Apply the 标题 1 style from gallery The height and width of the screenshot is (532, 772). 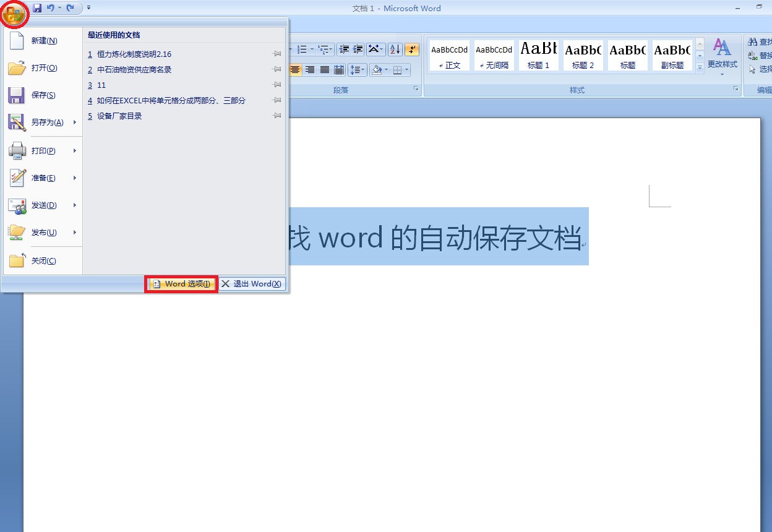(538, 54)
